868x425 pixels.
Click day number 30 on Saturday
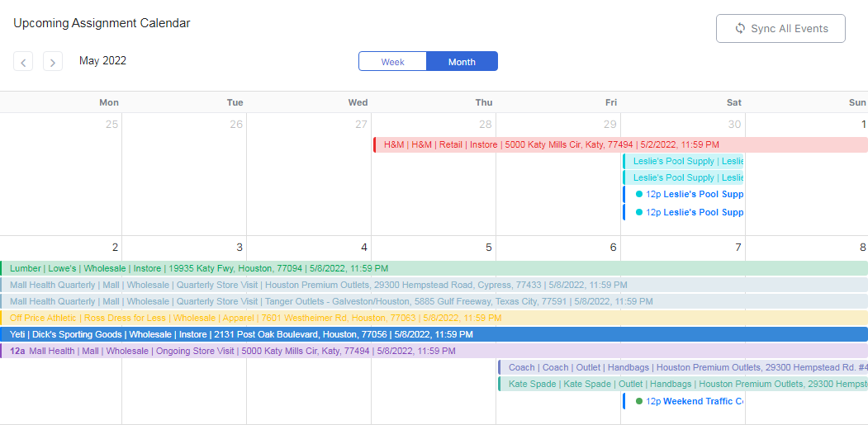[734, 125]
